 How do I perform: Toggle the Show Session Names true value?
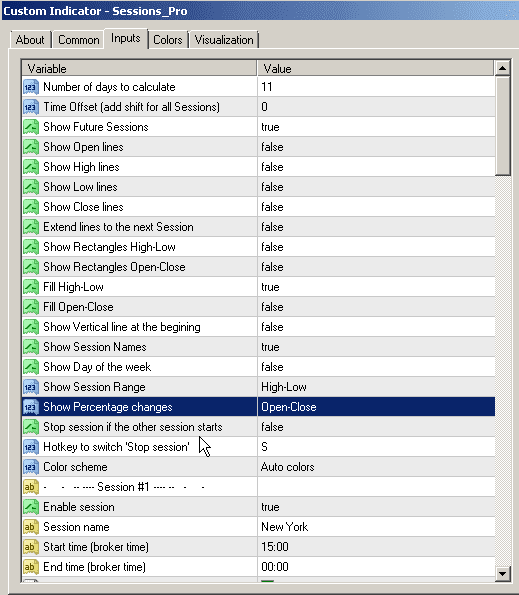pyautogui.click(x=376, y=347)
